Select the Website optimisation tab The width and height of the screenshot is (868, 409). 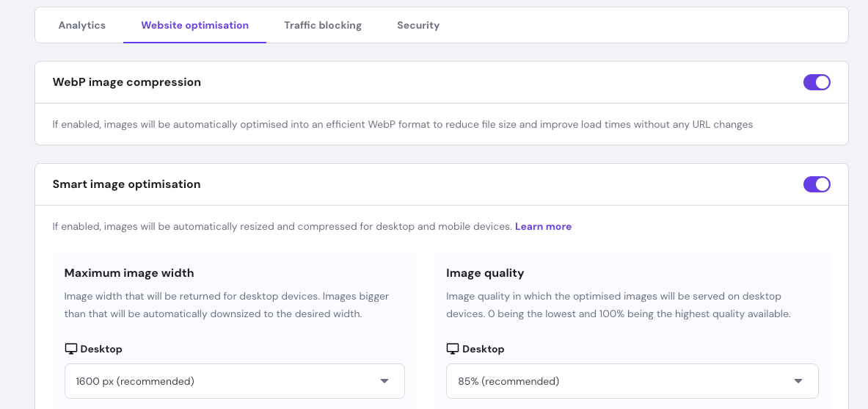[194, 25]
